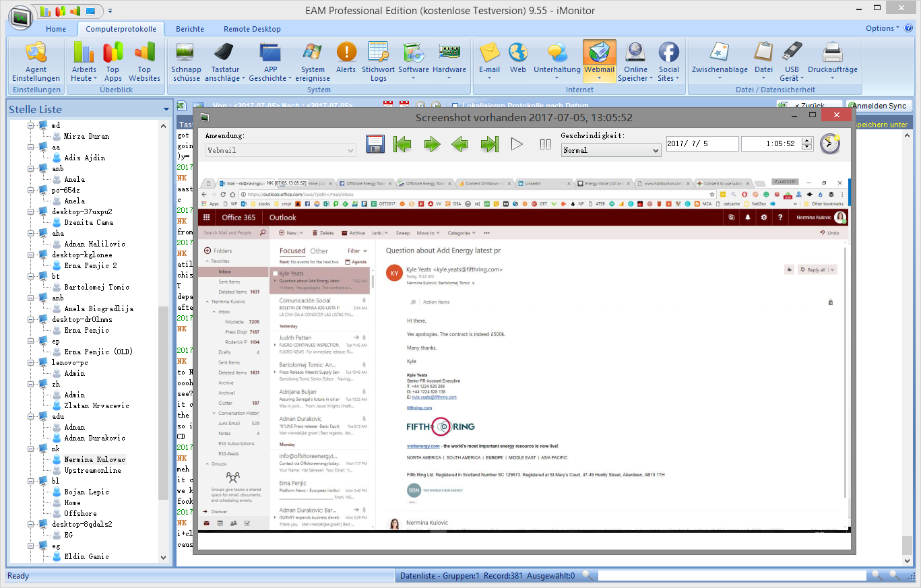Play the screenshot slideshow

pos(517,144)
